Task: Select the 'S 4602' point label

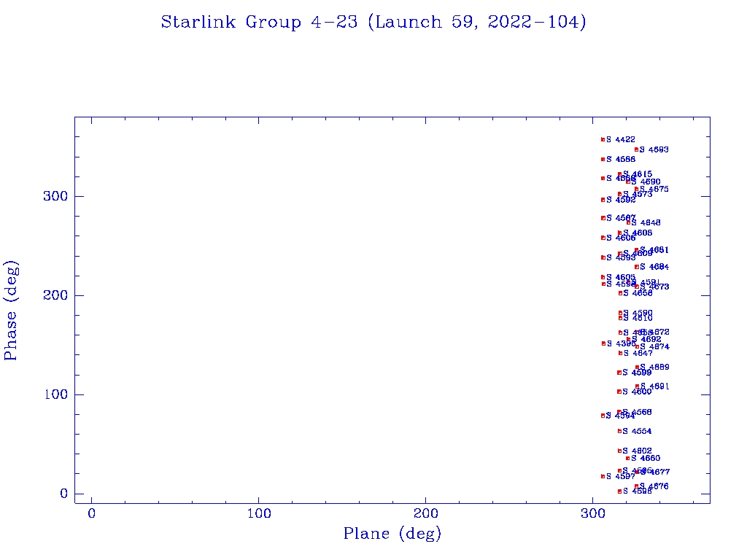Action: point(637,451)
